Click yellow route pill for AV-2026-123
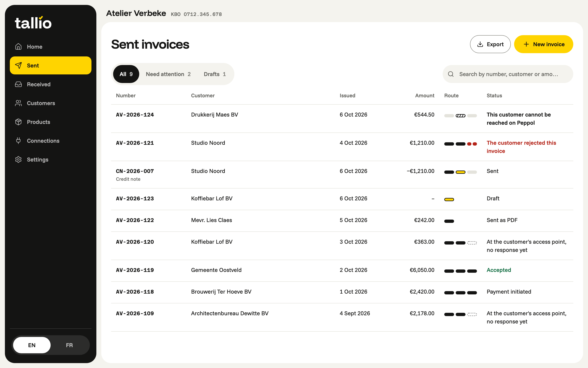Screen dimensions: 588x368 [x=449, y=200]
